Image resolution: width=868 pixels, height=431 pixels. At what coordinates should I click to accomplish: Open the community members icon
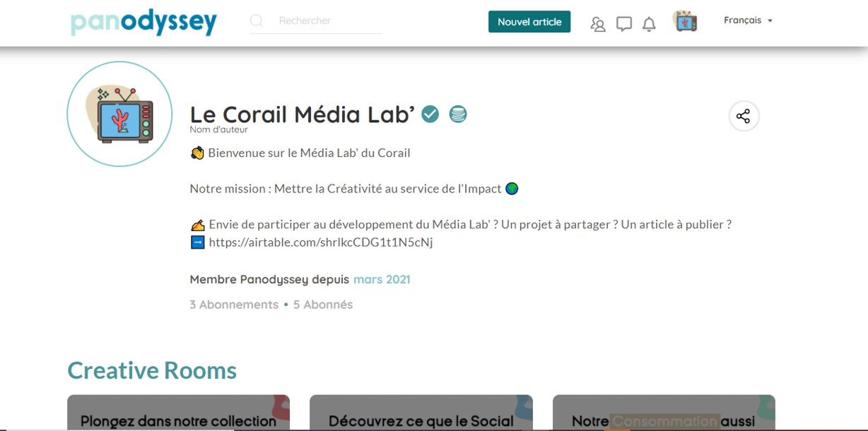[598, 25]
